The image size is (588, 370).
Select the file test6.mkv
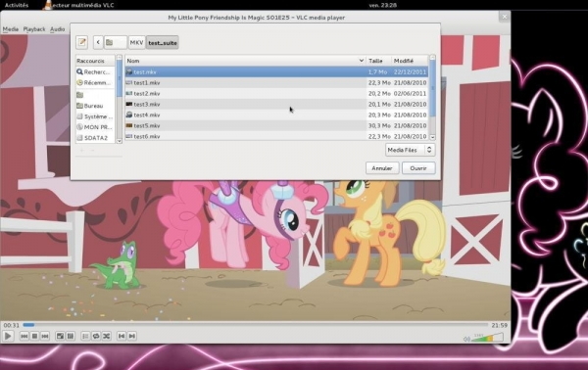pos(276,136)
